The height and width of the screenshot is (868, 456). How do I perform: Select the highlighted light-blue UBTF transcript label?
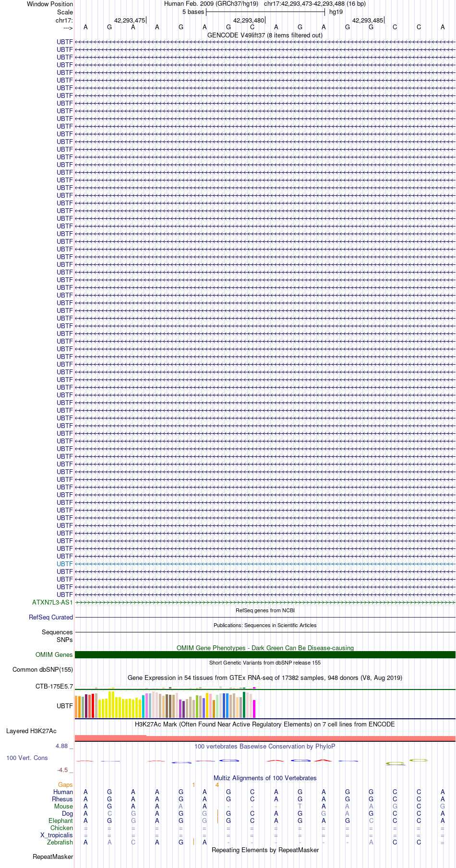click(x=65, y=564)
